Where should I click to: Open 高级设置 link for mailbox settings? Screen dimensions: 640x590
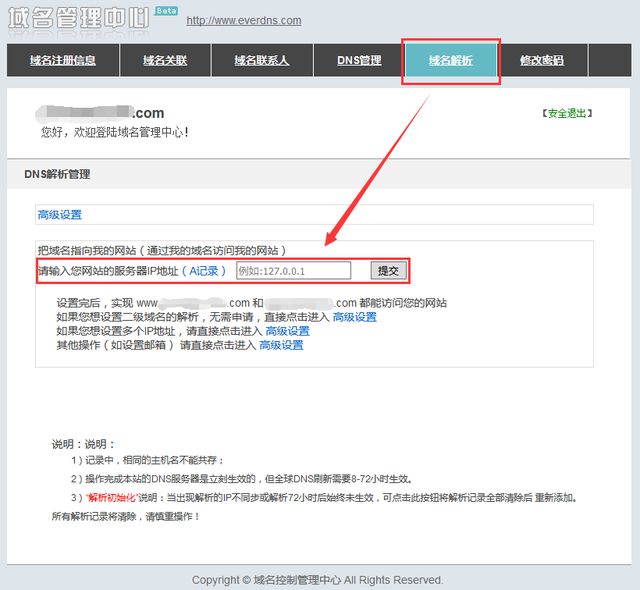coord(281,345)
